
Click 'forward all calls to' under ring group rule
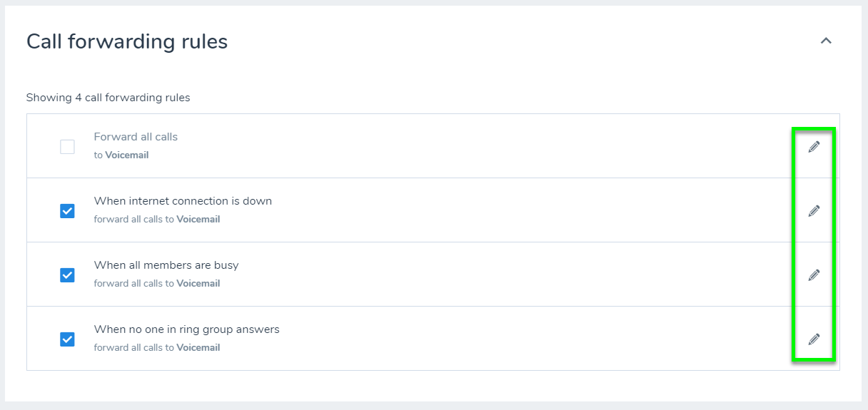coord(134,348)
